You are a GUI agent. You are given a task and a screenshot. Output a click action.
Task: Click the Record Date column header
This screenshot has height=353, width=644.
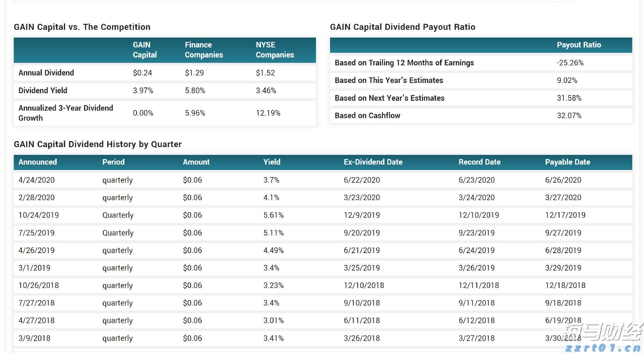pos(479,162)
